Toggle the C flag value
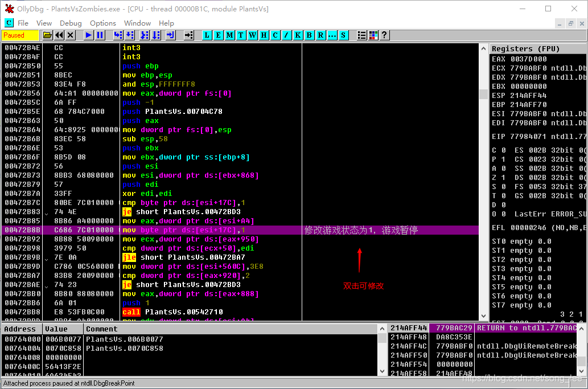Image resolution: width=588 pixels, height=389 pixels. pos(503,150)
